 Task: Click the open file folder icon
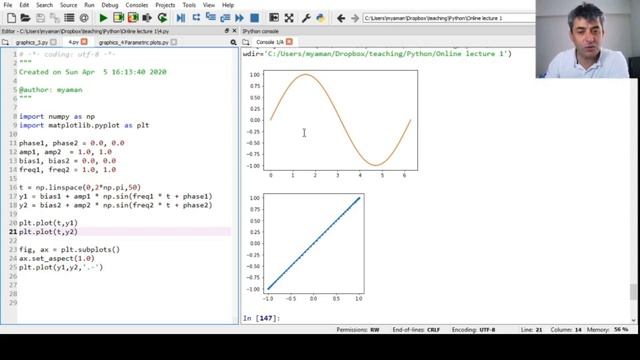[25, 18]
